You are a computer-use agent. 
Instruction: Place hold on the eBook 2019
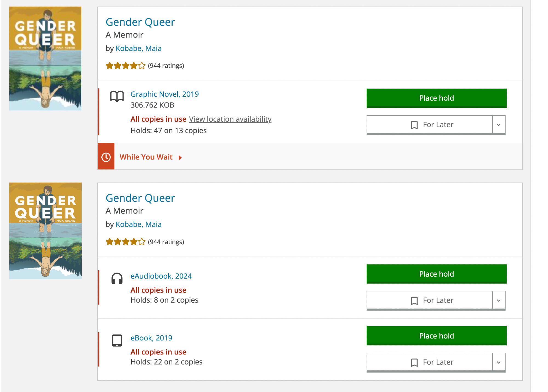[x=436, y=336]
